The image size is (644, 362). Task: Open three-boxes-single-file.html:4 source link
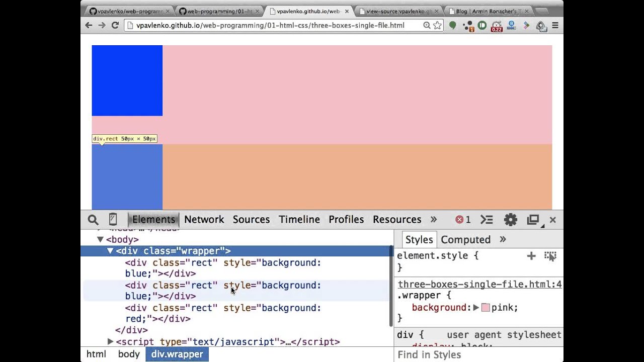click(x=479, y=285)
